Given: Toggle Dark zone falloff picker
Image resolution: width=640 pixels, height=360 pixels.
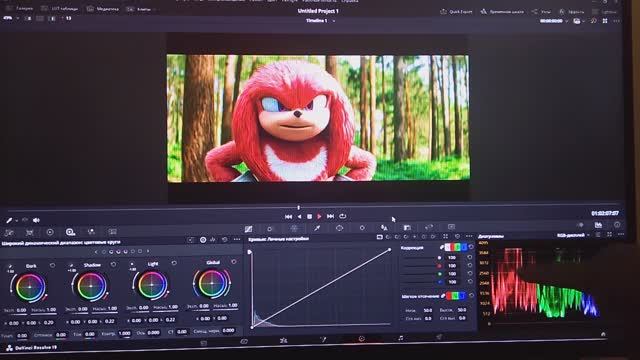Looking at the screenshot, I should click(10, 266).
